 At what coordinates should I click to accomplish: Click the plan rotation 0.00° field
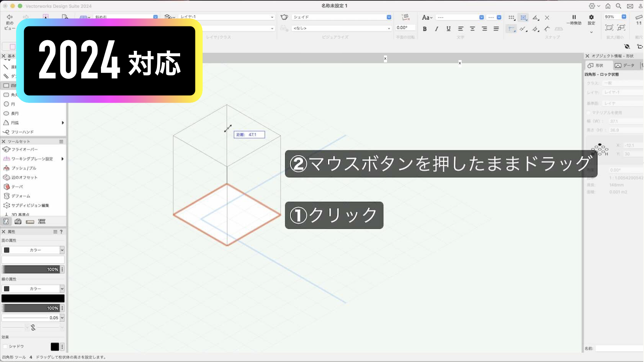pyautogui.click(x=405, y=28)
